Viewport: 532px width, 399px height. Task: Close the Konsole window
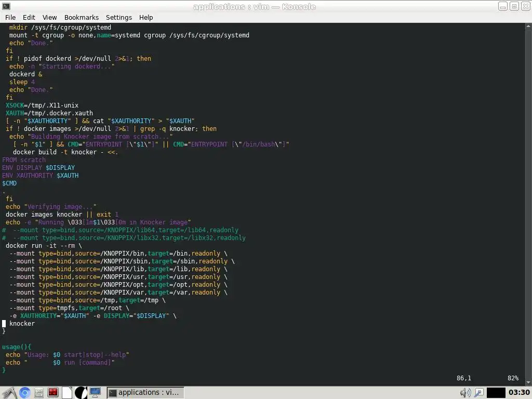click(525, 6)
